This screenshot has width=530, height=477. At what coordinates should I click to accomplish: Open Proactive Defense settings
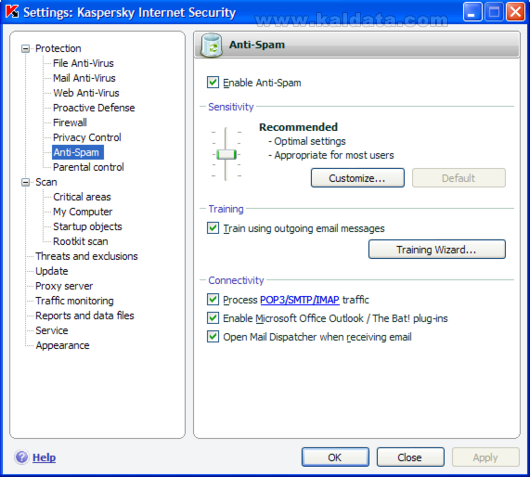coord(94,108)
